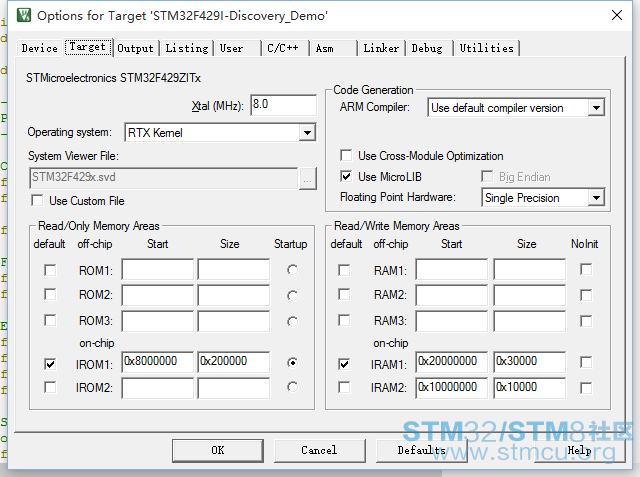The height and width of the screenshot is (477, 640).
Task: Select the IROM1 Startup radio button
Action: 292,362
